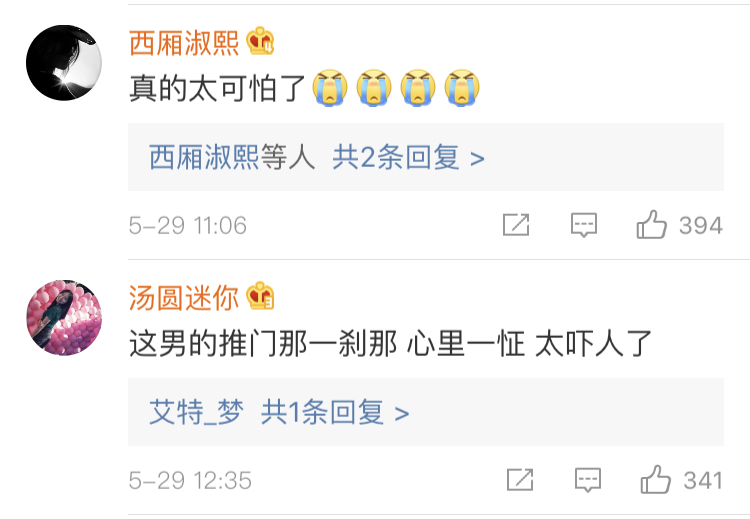Repost the comment by 汤圆迷你
The width and height of the screenshot is (750, 519).
coord(520,480)
